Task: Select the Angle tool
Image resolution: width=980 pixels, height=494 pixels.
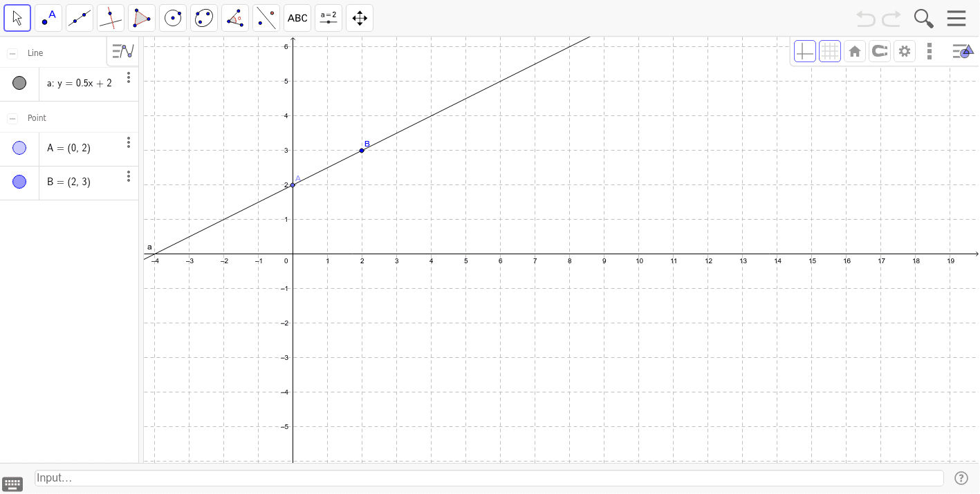Action: pos(235,18)
